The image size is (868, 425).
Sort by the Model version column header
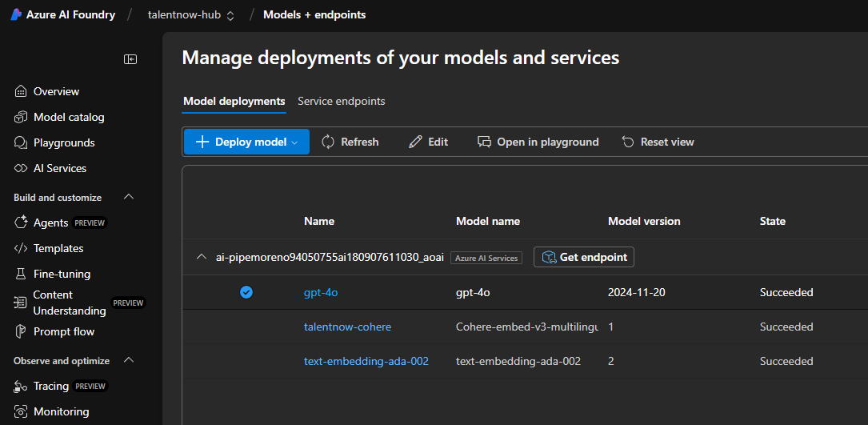(x=644, y=221)
